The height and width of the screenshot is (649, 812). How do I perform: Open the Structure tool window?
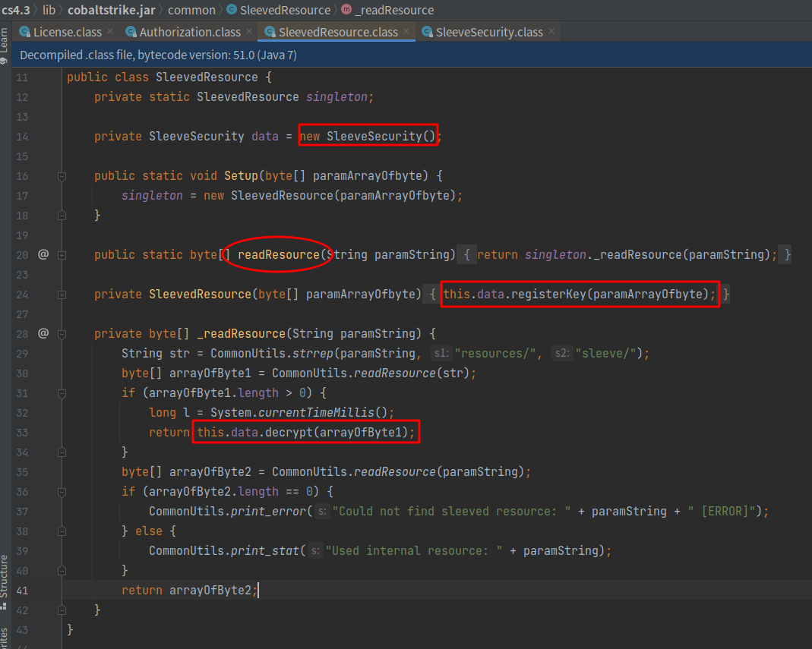click(x=4, y=581)
